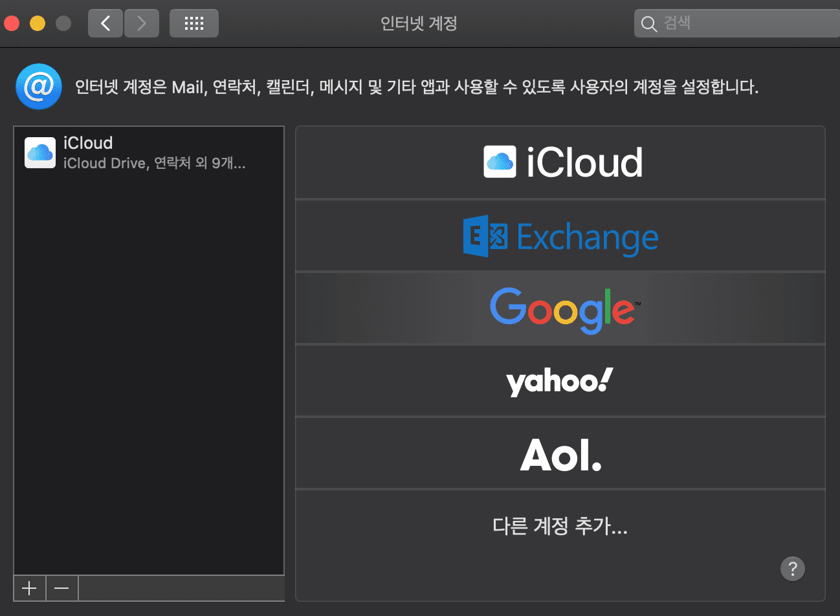Viewport: 840px width, 616px height.
Task: Go back using the left arrow button
Action: coord(105,24)
